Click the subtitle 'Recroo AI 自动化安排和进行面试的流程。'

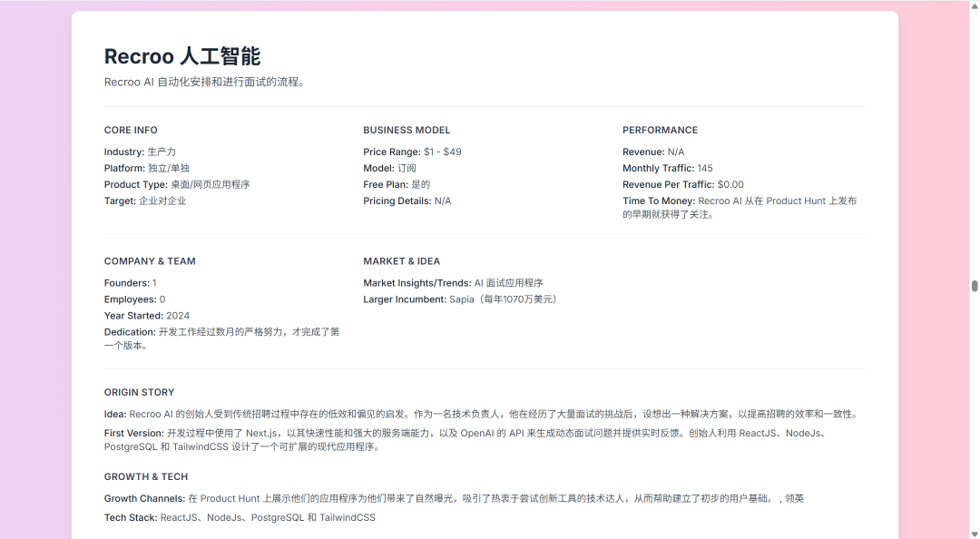click(x=206, y=82)
